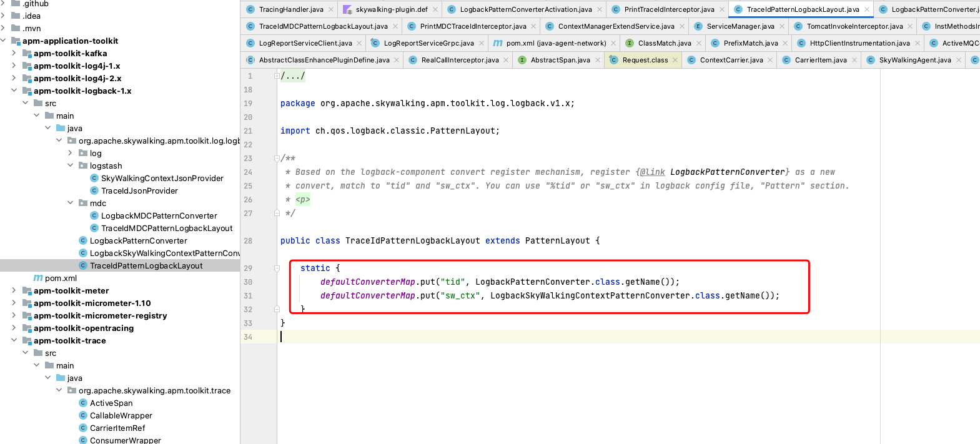Toggle fold on the collapsed header comment
The width and height of the screenshot is (980, 444).
(277, 76)
